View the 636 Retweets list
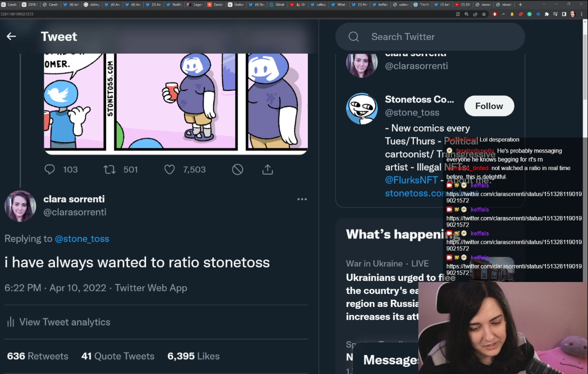 [38, 356]
